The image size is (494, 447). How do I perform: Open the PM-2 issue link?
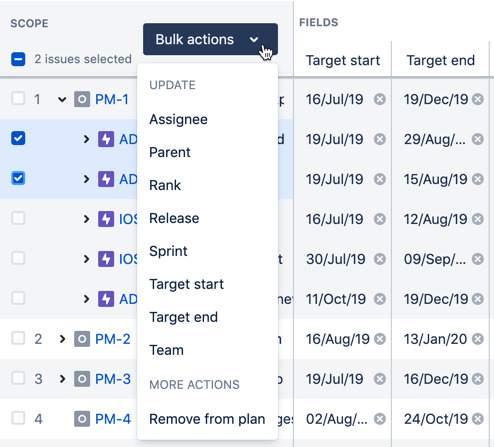pyautogui.click(x=113, y=339)
